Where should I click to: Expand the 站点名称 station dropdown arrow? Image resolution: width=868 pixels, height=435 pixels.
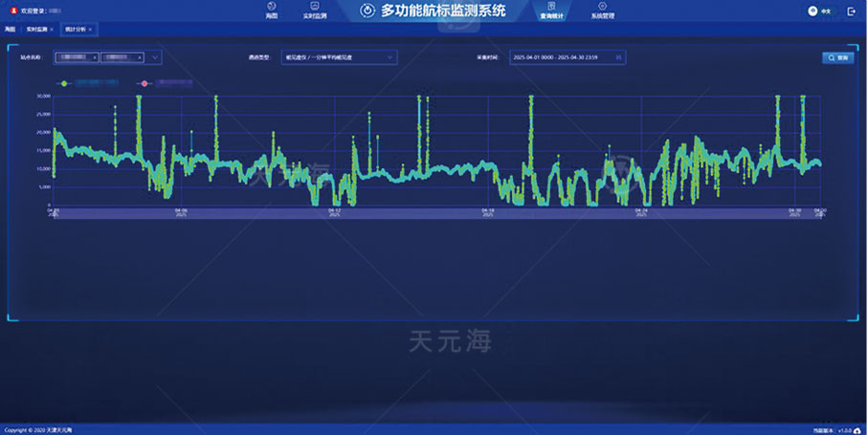pos(155,57)
